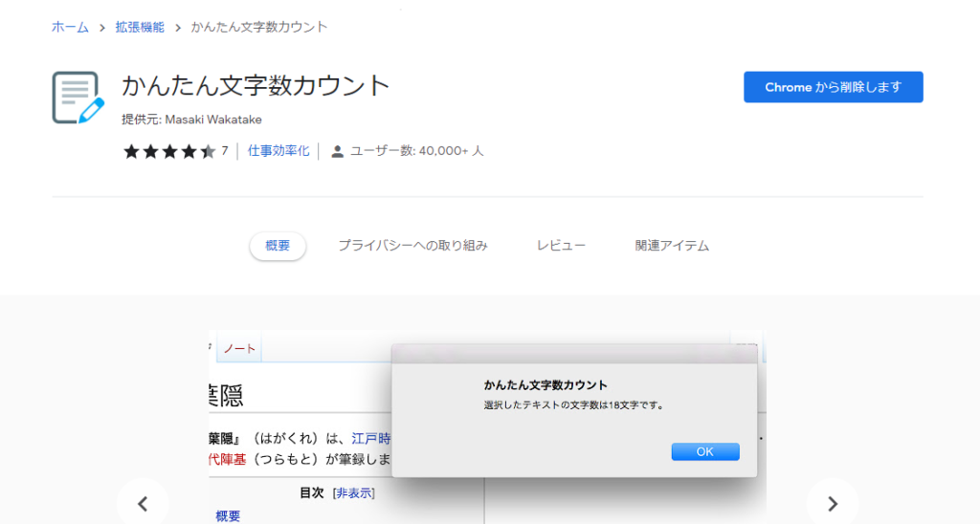Show previous screenshot with left arrow
Image resolution: width=980 pixels, height=524 pixels.
143,503
